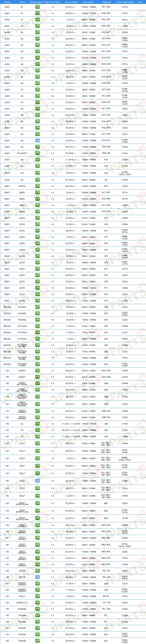Click the Pojemność silnika column header
This screenshot has width=146, height=644.
[52, 2]
